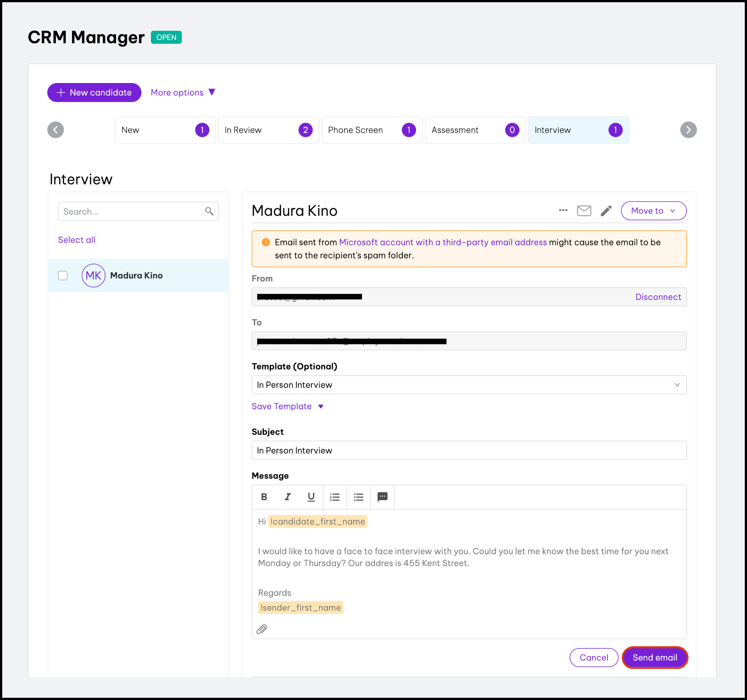Click the paperclip attachment icon
Image resolution: width=747 pixels, height=700 pixels.
(262, 629)
